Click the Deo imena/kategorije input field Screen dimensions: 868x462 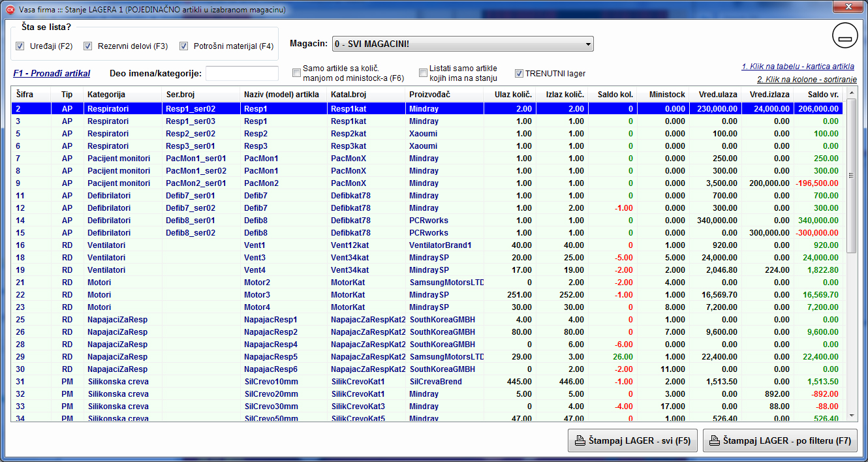tap(242, 73)
